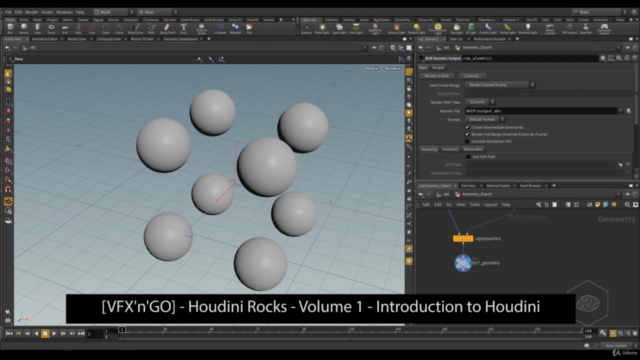640x360 pixels.
Task: Select the Grid shelf tool
Action: click(x=64, y=28)
